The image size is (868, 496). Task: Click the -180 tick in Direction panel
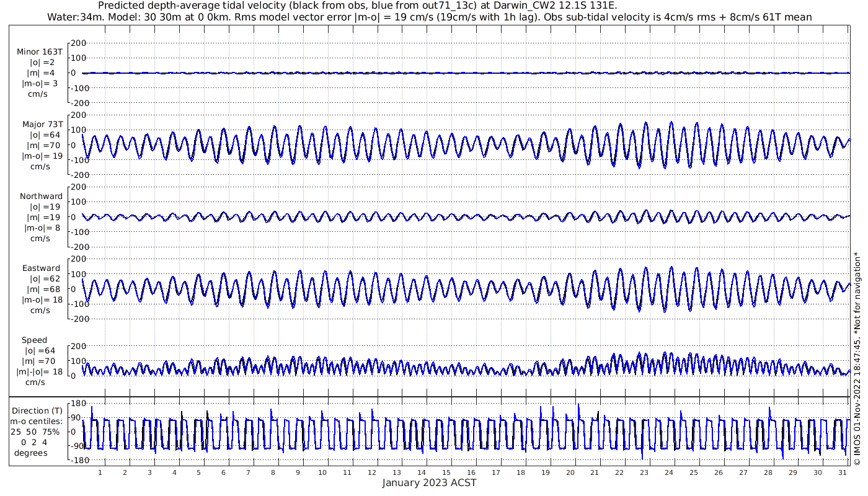tap(75, 460)
